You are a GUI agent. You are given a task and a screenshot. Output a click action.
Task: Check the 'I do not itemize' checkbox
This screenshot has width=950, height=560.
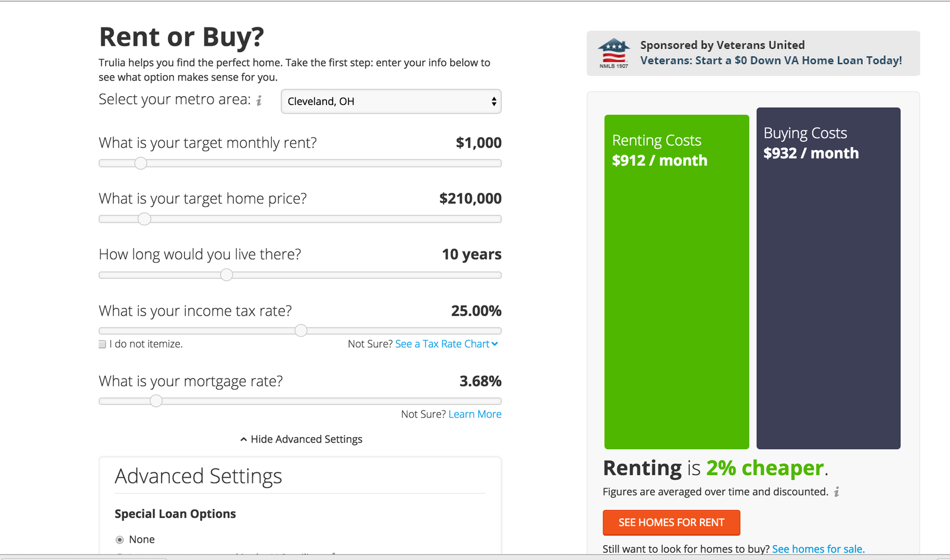pyautogui.click(x=103, y=344)
